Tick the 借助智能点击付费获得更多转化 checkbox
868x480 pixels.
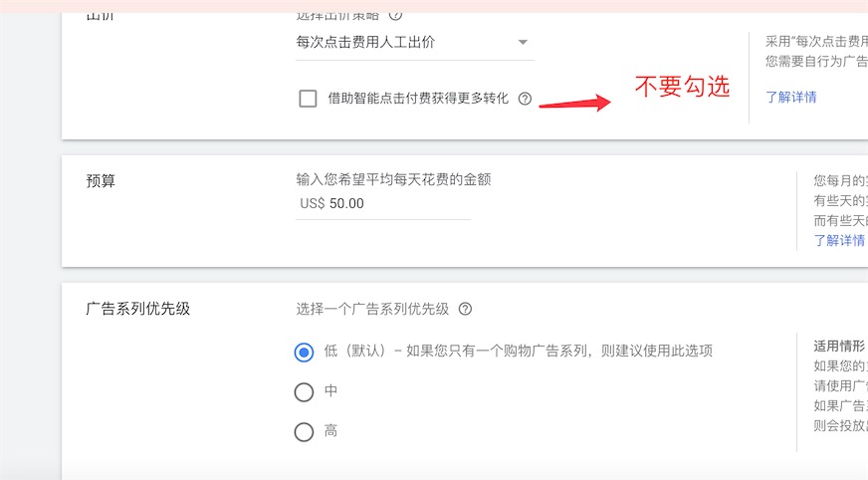(x=308, y=99)
